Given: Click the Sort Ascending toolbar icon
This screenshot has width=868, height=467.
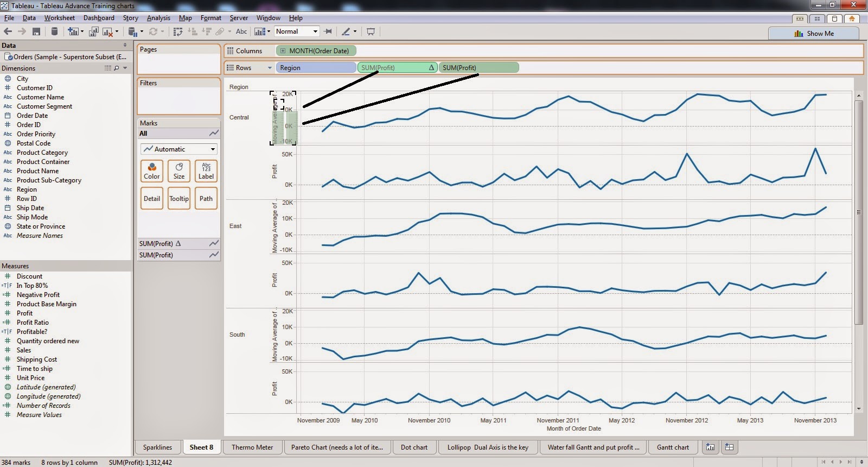Looking at the screenshot, I should tap(192, 31).
